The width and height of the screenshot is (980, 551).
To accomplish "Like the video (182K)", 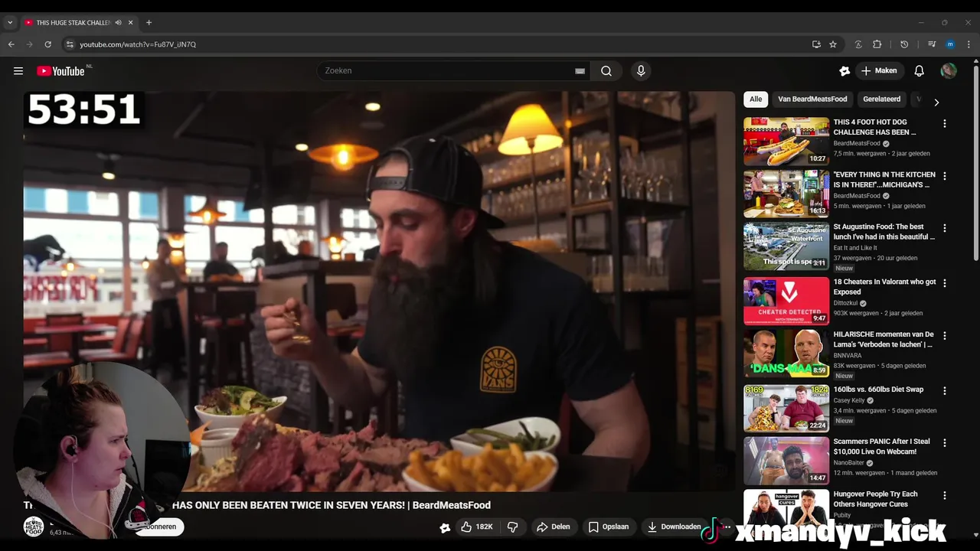I will point(476,527).
